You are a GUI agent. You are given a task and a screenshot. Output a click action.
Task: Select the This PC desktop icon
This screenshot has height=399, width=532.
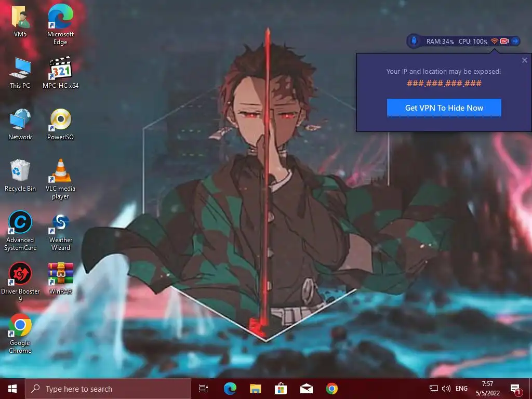tap(20, 73)
